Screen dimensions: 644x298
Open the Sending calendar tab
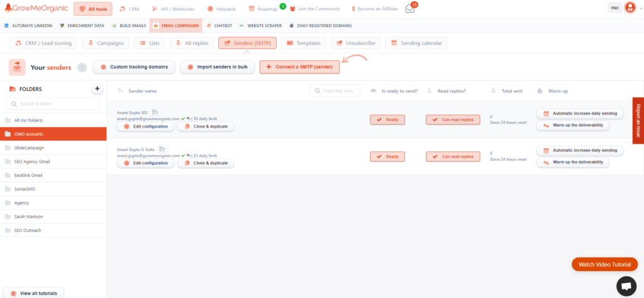click(416, 43)
